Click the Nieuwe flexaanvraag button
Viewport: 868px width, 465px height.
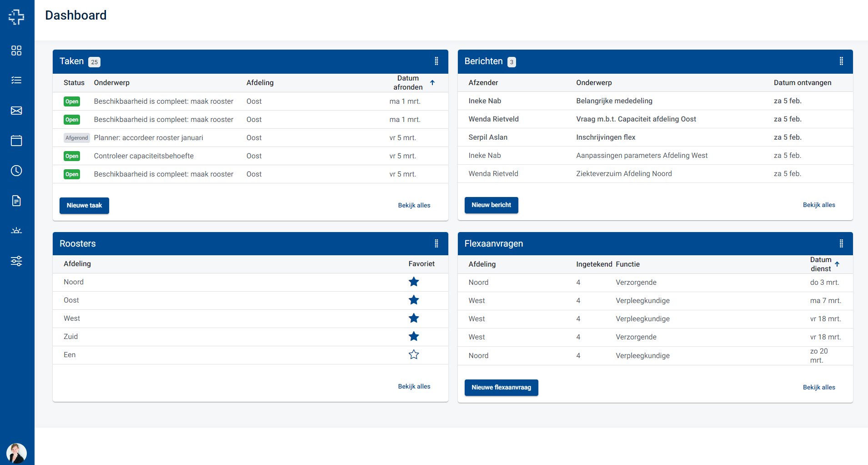coord(501,388)
